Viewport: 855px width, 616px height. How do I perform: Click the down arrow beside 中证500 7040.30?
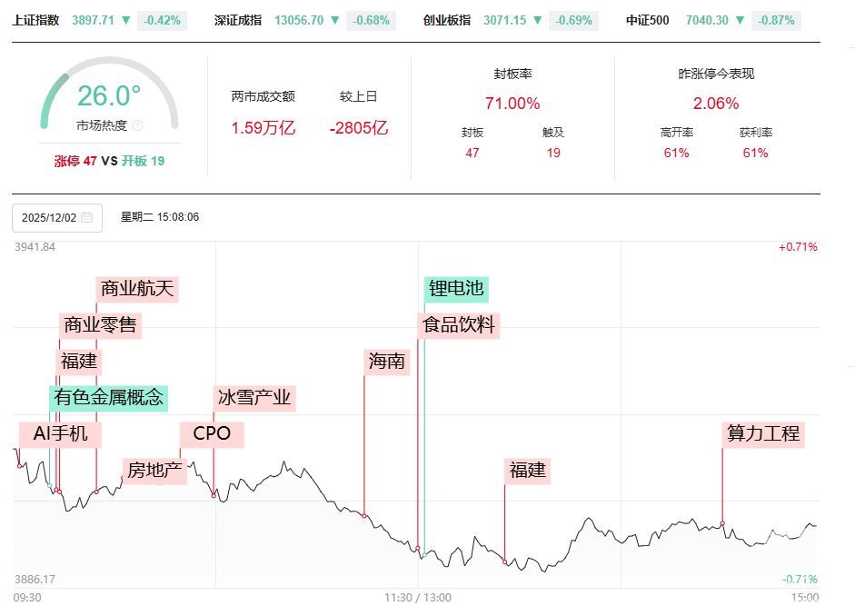pyautogui.click(x=740, y=20)
